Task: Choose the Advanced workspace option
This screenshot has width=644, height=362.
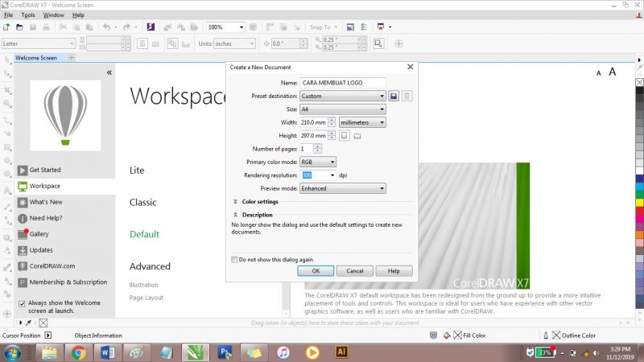Action: tap(150, 266)
